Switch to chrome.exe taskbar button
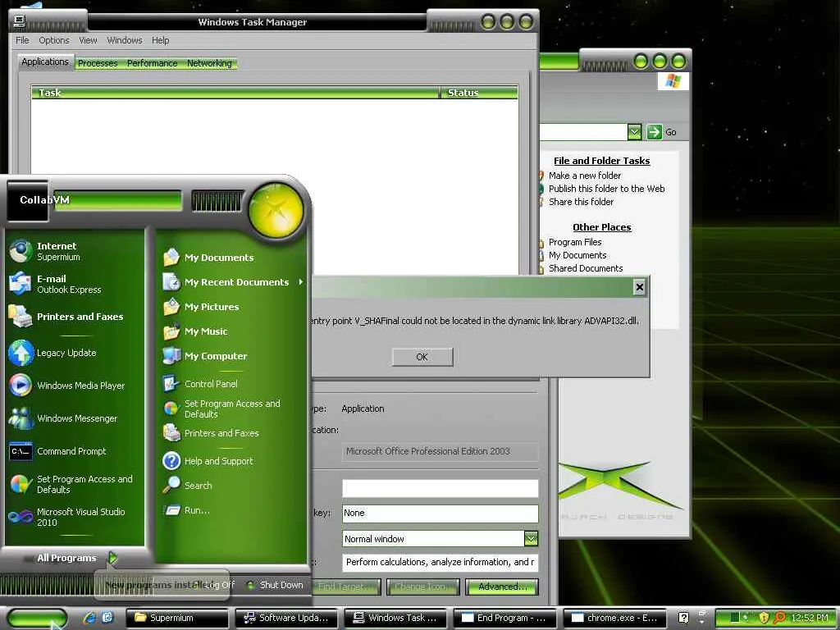This screenshot has height=630, width=840. point(614,618)
